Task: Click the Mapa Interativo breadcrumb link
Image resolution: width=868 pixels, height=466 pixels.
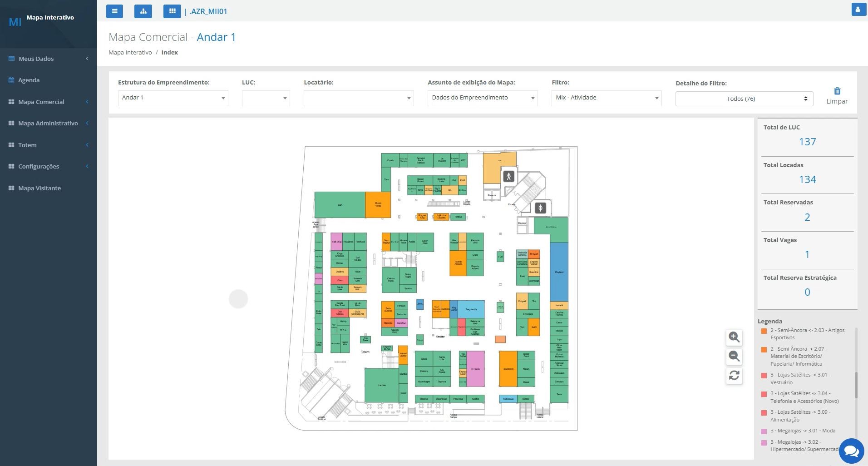Action: (130, 52)
